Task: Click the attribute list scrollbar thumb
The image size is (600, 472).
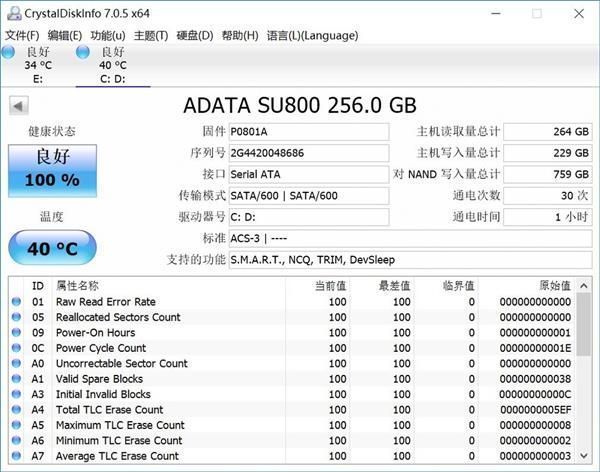Action: 584,325
